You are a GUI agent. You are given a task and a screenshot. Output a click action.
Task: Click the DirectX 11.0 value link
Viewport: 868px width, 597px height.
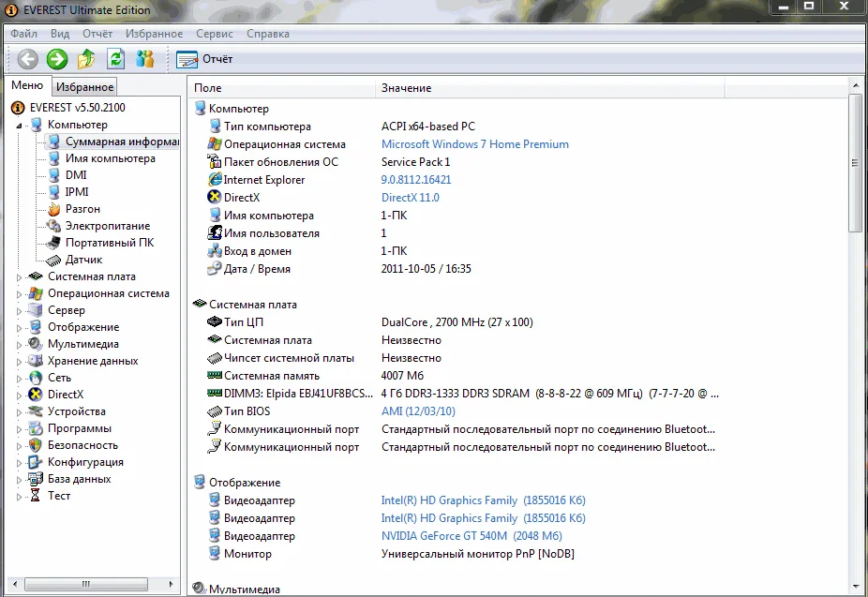pos(410,198)
